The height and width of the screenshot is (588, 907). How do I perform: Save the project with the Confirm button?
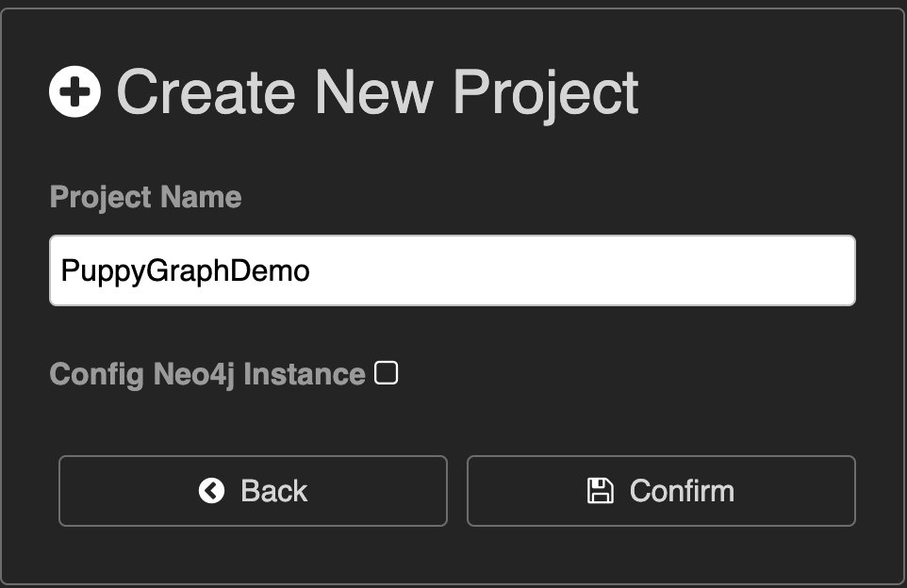tap(661, 491)
